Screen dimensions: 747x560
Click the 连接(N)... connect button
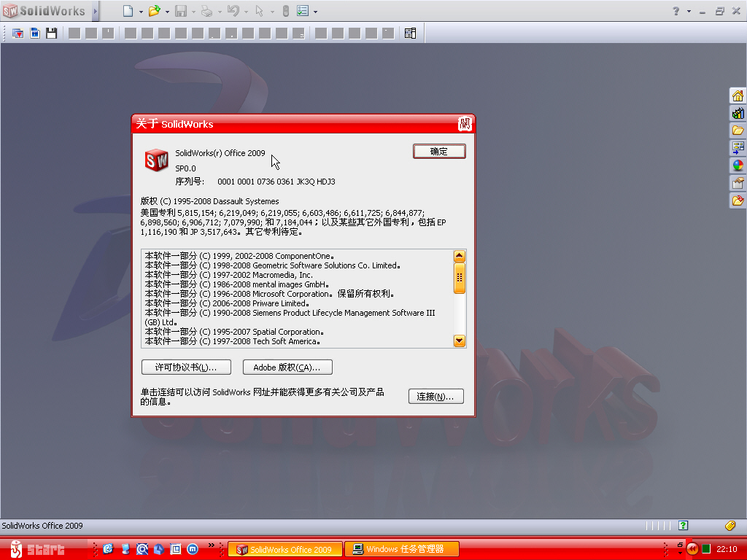coord(436,396)
